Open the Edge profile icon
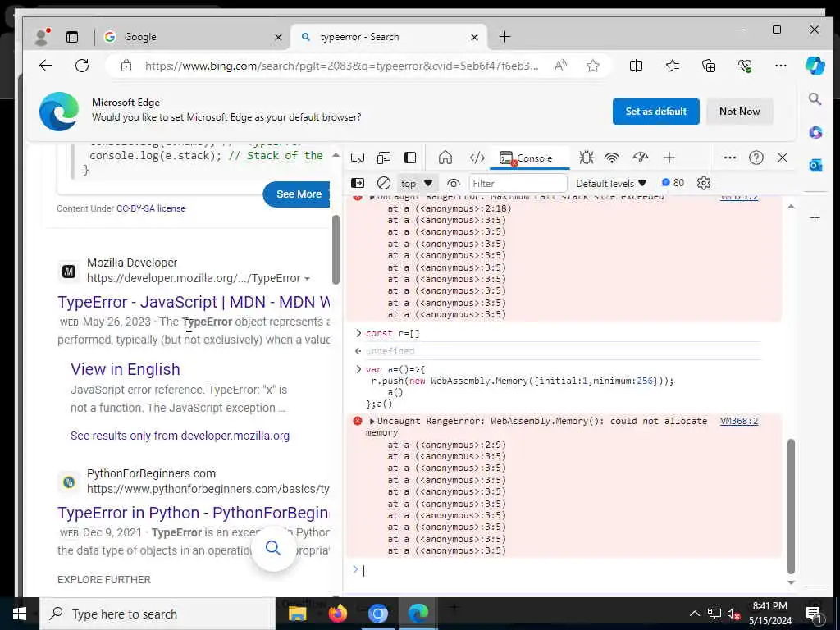This screenshot has width=840, height=630. tap(42, 36)
